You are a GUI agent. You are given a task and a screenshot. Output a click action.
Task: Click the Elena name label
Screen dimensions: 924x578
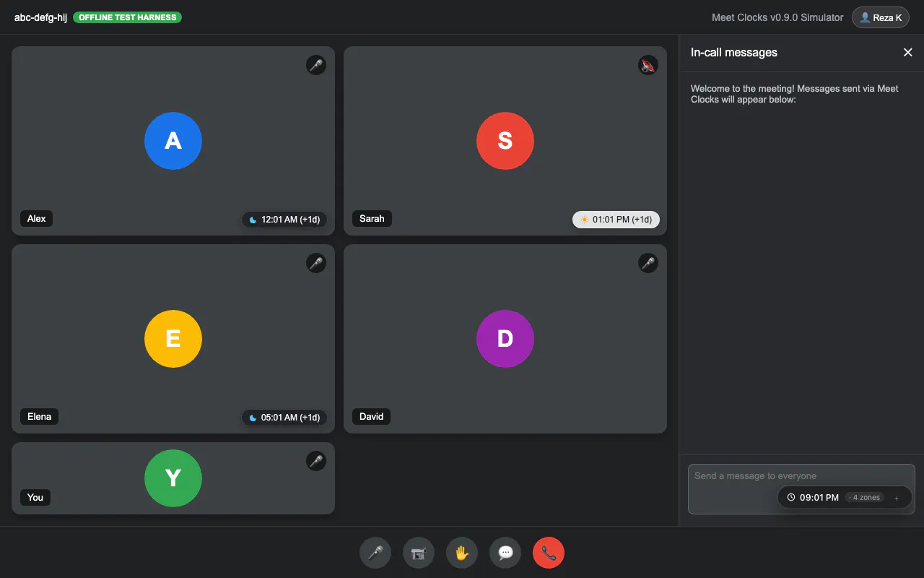[x=40, y=416]
